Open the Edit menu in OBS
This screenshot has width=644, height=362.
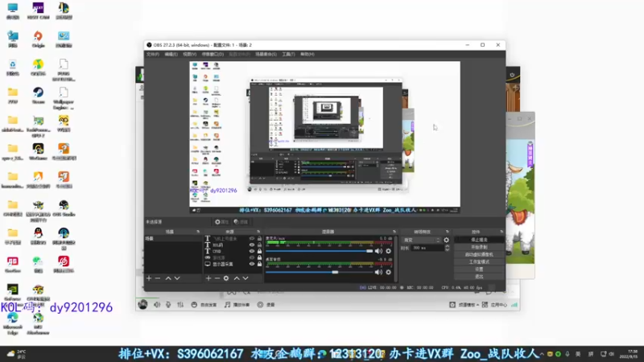171,54
